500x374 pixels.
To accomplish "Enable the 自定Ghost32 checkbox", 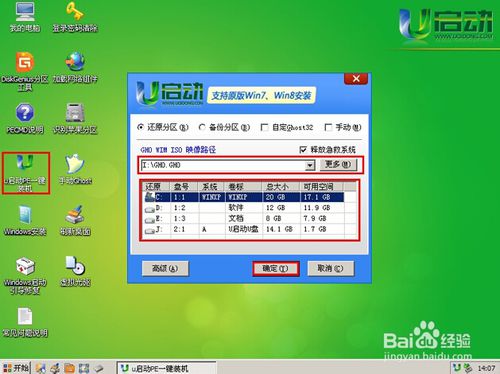I will [264, 127].
